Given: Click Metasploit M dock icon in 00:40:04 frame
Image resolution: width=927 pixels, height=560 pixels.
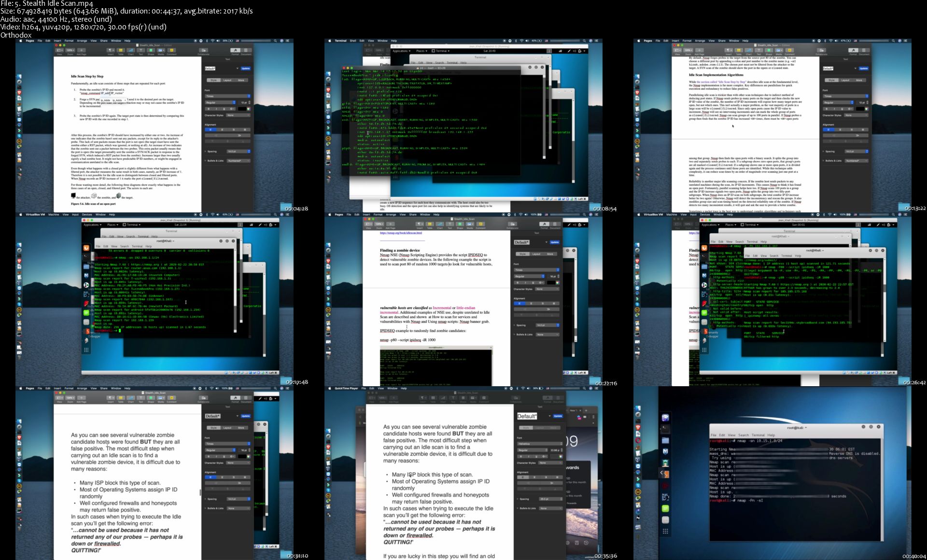Looking at the screenshot, I should click(x=665, y=451).
